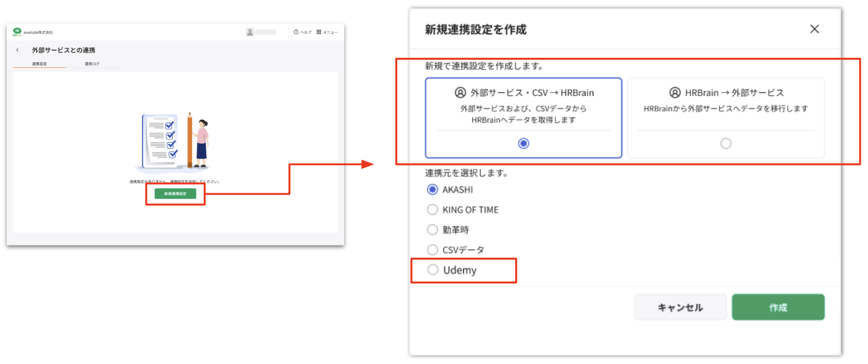Viewport: 868px width, 364px height.
Task: Open the メニュー grid menu icon
Action: tap(319, 32)
